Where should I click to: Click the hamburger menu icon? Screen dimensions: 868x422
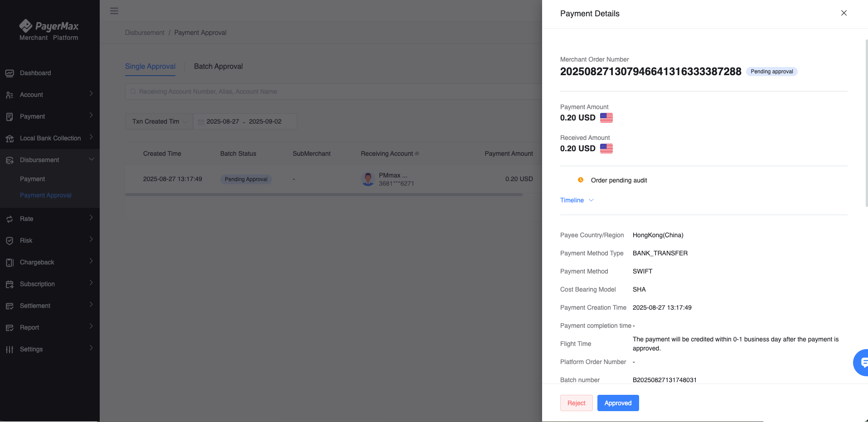click(114, 11)
